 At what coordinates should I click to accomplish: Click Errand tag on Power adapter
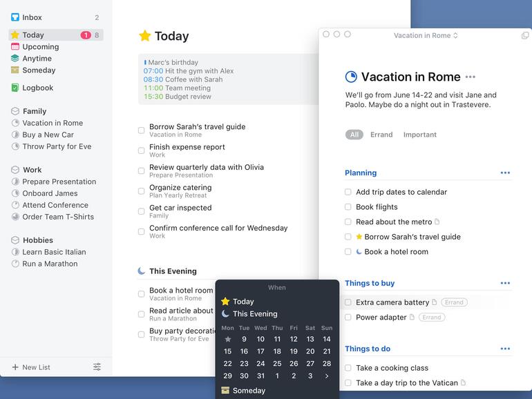pyautogui.click(x=432, y=317)
